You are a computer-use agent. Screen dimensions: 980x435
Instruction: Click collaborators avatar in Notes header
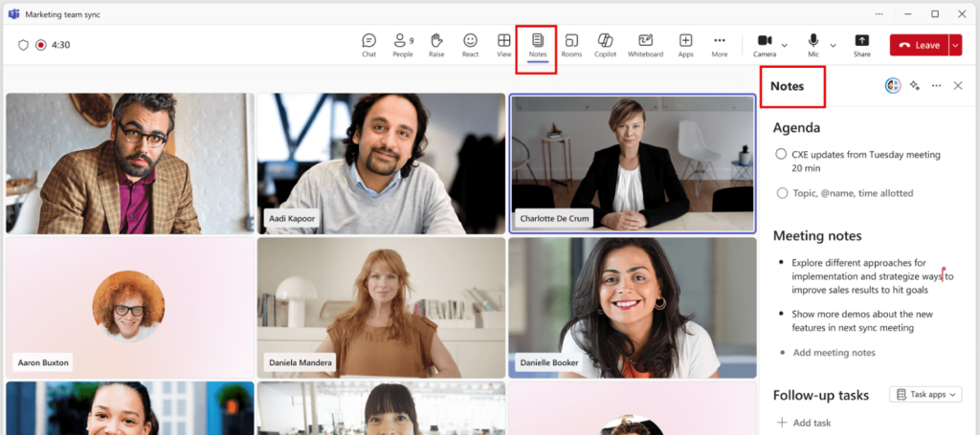pos(893,85)
